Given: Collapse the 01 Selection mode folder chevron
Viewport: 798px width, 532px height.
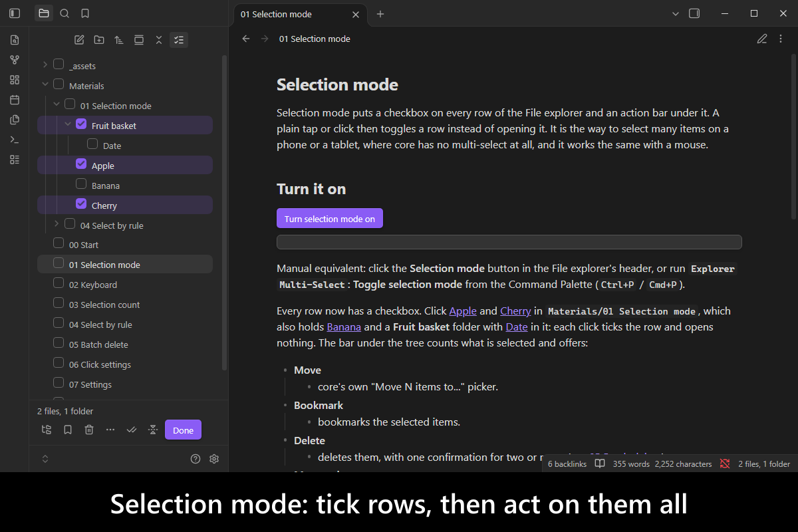Looking at the screenshot, I should [57, 105].
